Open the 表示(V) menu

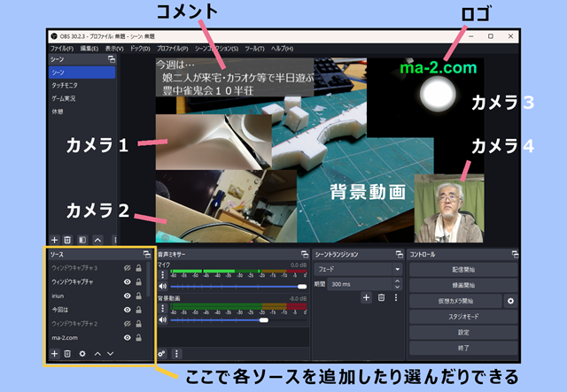click(x=114, y=49)
